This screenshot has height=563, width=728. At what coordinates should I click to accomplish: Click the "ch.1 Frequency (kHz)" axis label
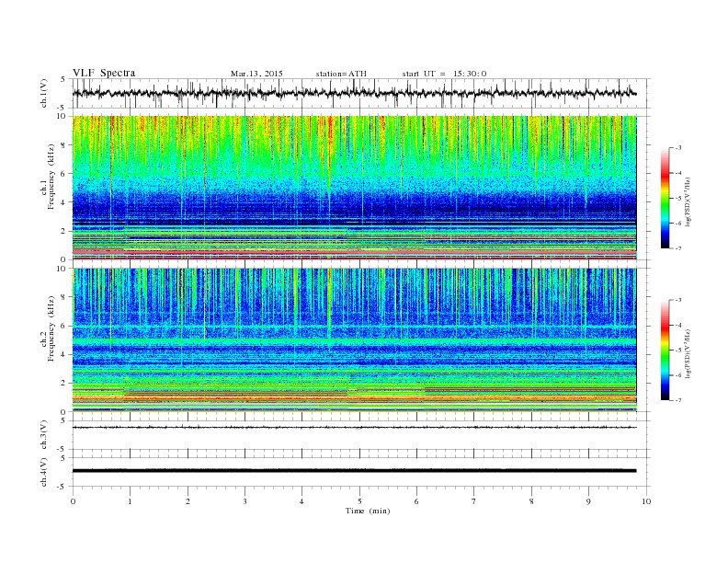(x=48, y=177)
